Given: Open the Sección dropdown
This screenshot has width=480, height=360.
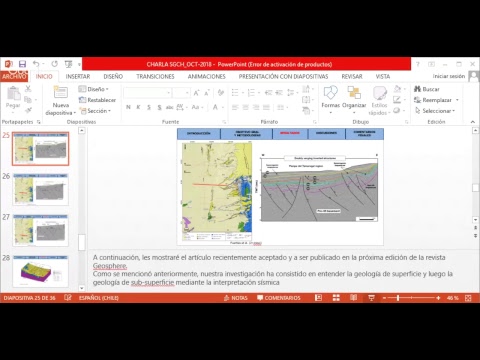Looking at the screenshot, I should point(95,111).
